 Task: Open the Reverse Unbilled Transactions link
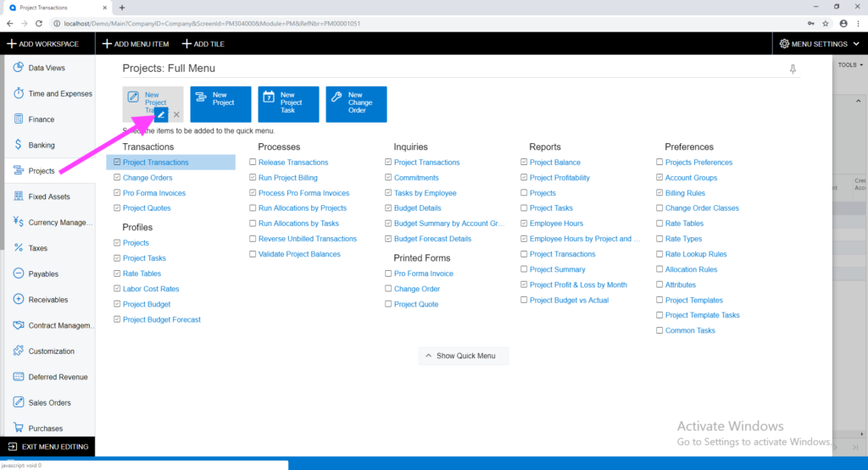[307, 239]
